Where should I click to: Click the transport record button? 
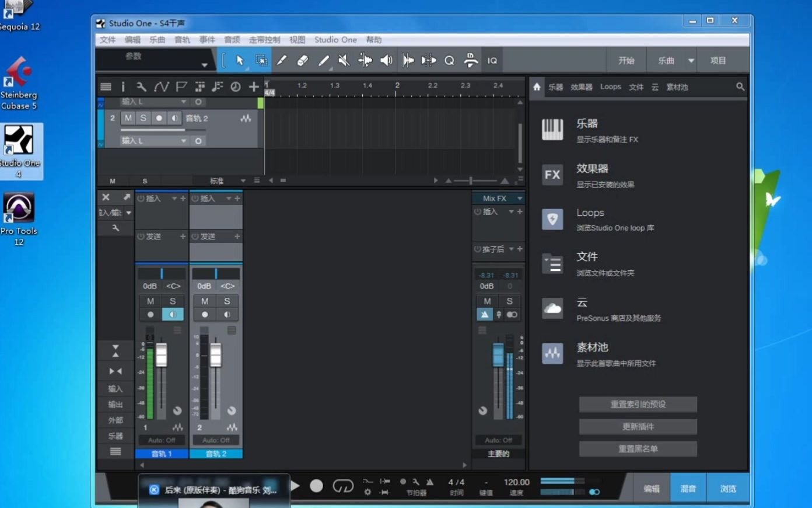pos(316,486)
